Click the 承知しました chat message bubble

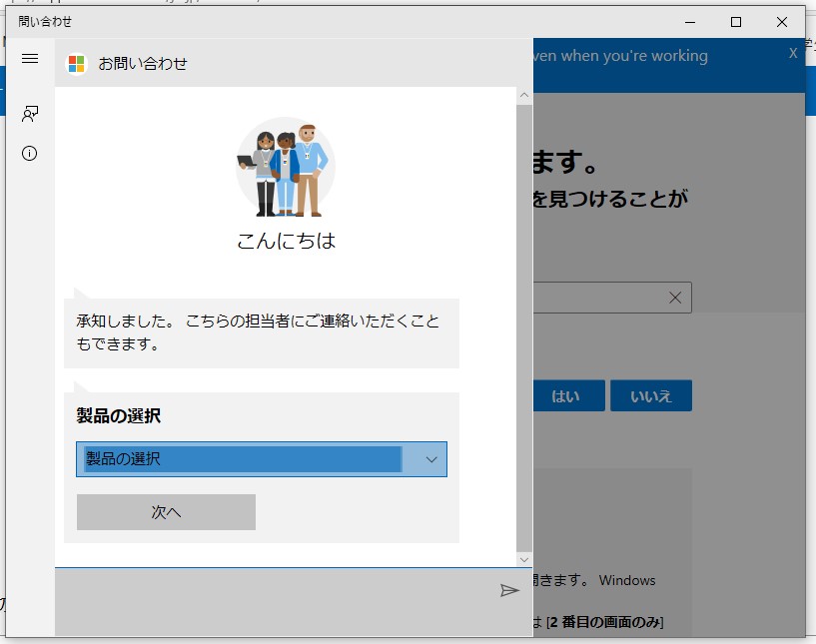click(262, 331)
